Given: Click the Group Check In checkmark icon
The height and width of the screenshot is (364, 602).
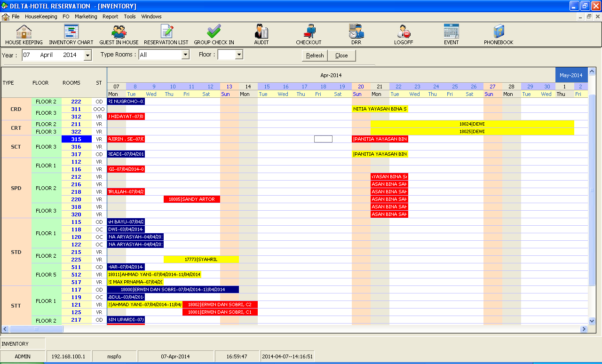Looking at the screenshot, I should pos(214,32).
